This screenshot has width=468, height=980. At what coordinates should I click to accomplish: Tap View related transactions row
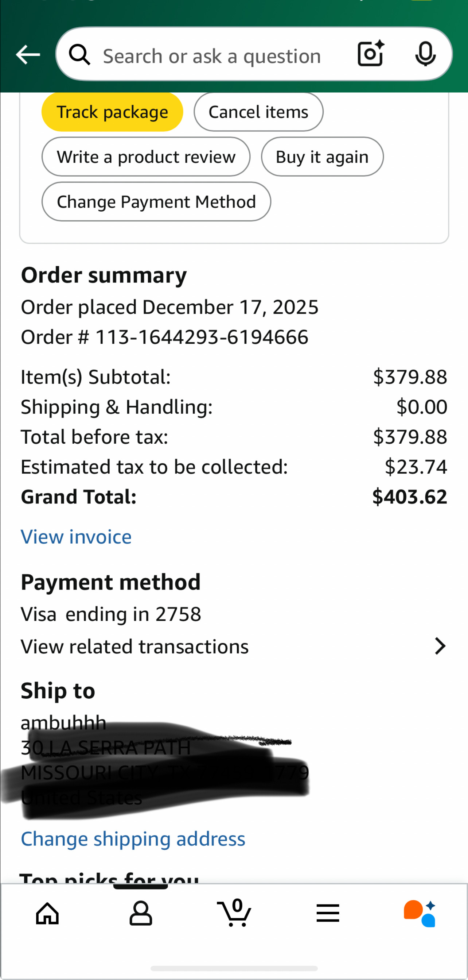pos(134,647)
